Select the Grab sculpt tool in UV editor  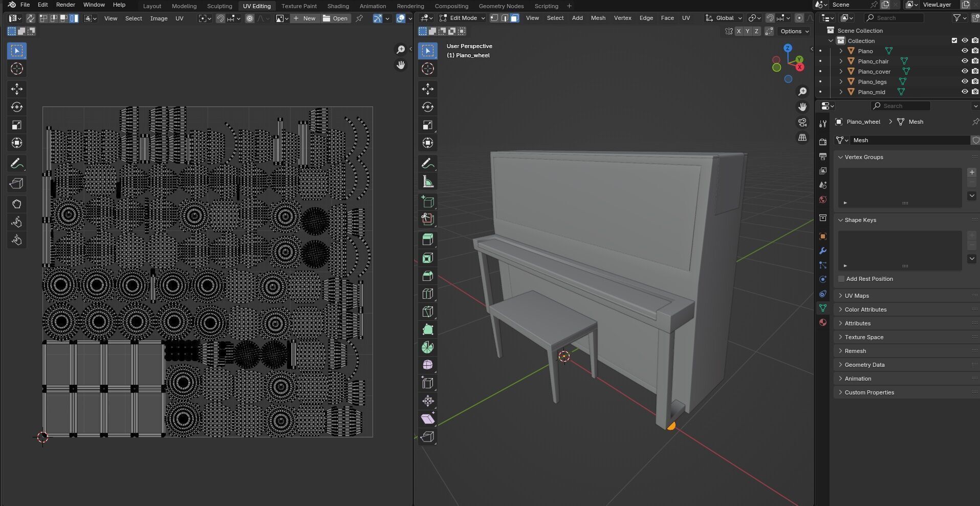pyautogui.click(x=17, y=204)
